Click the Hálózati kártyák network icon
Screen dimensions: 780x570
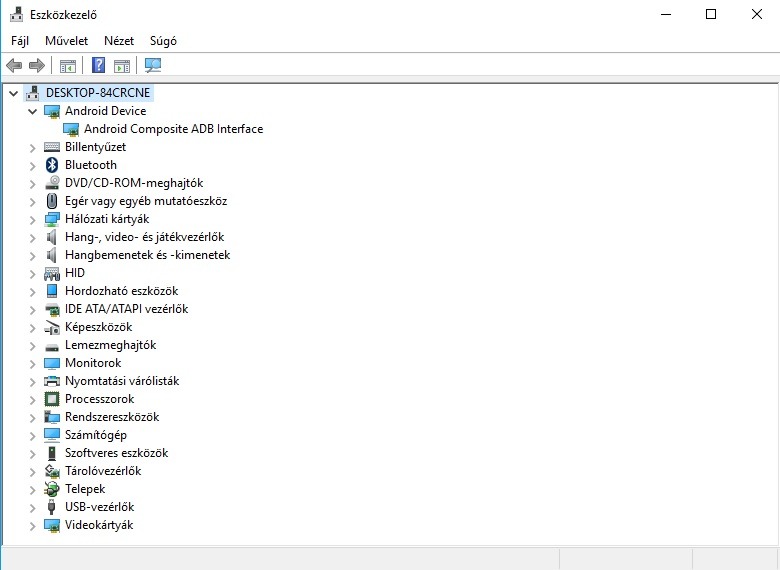coord(52,219)
